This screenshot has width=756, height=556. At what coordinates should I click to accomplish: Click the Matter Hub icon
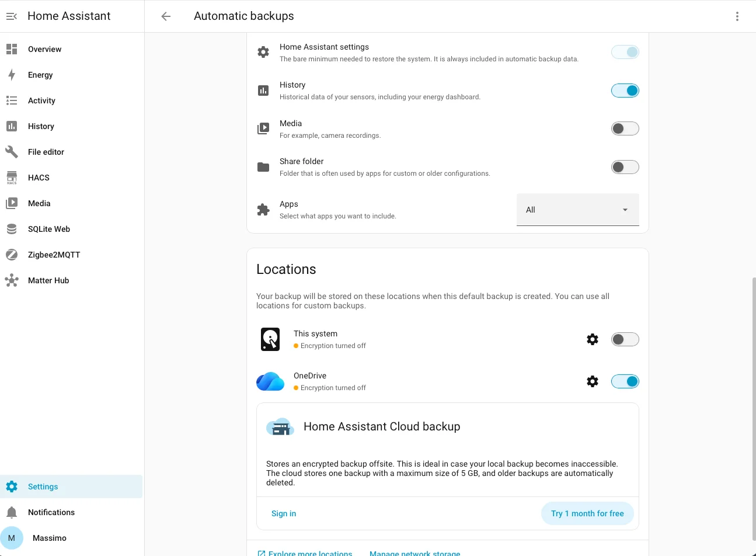pyautogui.click(x=12, y=280)
